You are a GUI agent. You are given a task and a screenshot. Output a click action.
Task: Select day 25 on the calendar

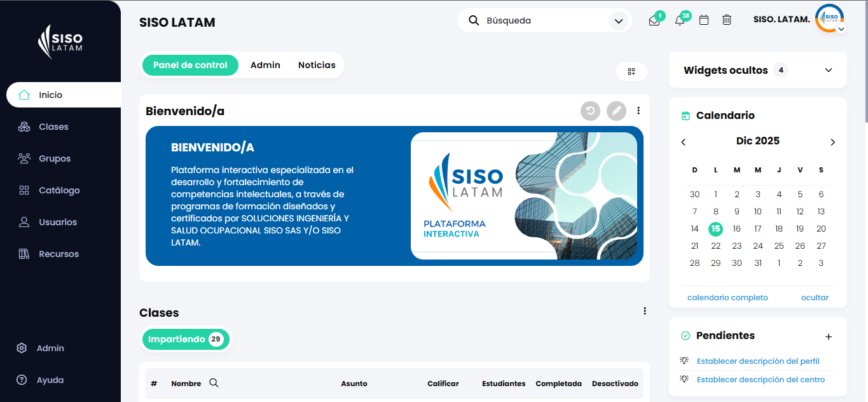[x=779, y=246]
